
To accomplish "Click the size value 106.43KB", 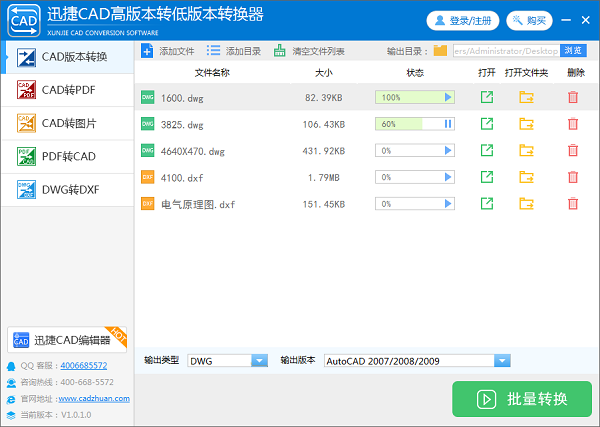I will pyautogui.click(x=324, y=124).
